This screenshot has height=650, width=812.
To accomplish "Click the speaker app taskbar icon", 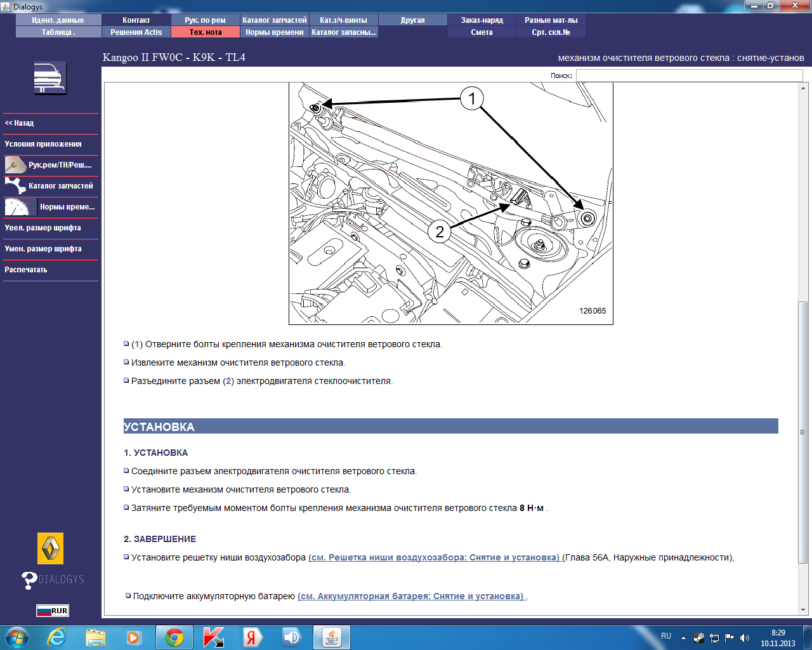I will tap(291, 637).
